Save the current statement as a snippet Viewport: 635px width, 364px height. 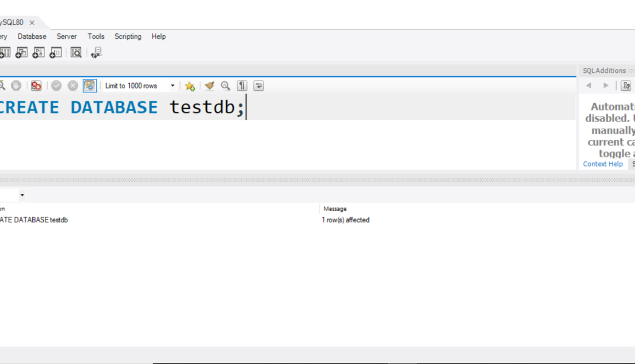(x=190, y=85)
